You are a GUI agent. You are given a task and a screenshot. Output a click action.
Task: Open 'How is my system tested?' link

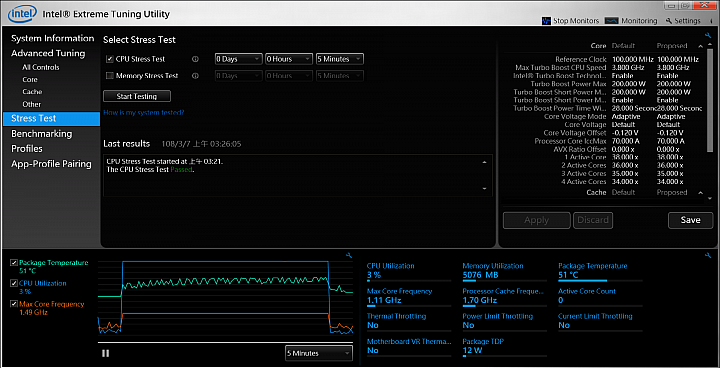tap(144, 112)
